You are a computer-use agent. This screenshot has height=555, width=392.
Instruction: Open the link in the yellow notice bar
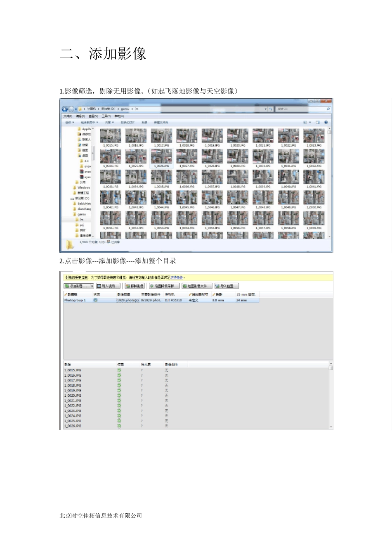click(x=177, y=277)
